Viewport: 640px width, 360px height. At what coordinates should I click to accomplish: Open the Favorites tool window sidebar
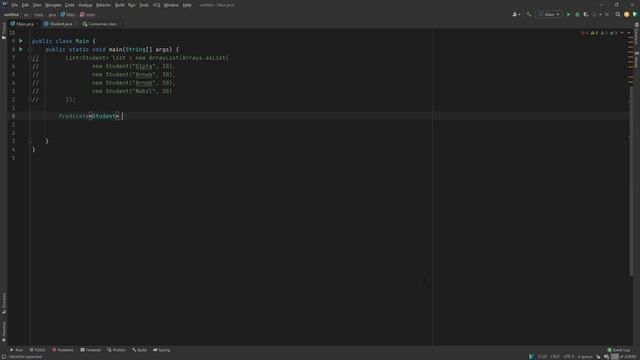pyautogui.click(x=4, y=331)
